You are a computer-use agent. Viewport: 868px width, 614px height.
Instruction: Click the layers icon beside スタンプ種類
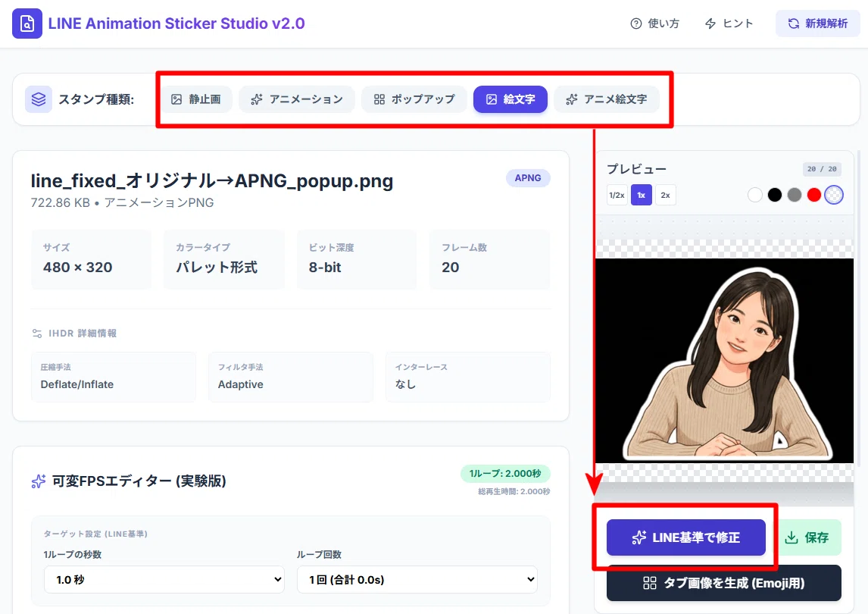pos(39,99)
